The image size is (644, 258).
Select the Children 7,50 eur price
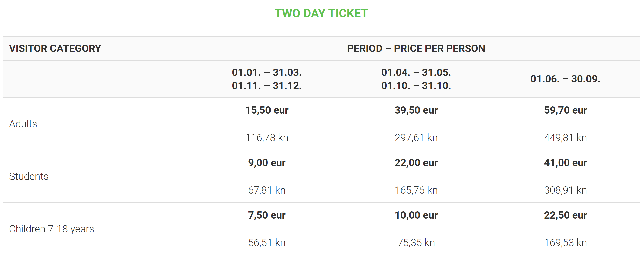[x=266, y=215]
